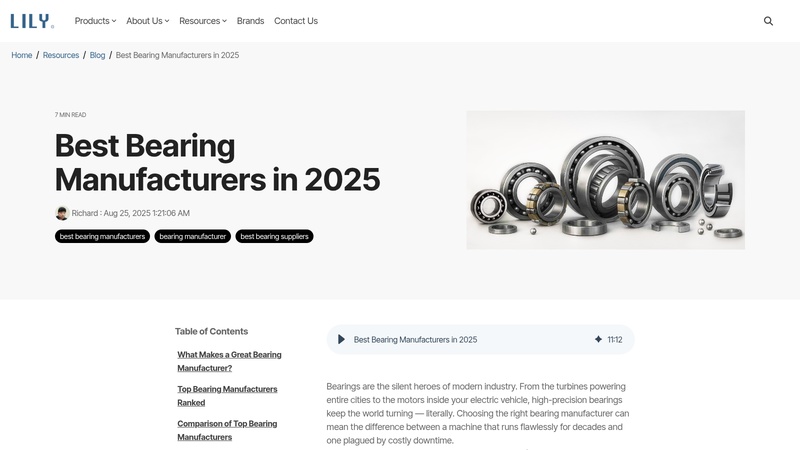The width and height of the screenshot is (800, 450).
Task: Select 'best bearing suppliers' tag
Action: (274, 236)
